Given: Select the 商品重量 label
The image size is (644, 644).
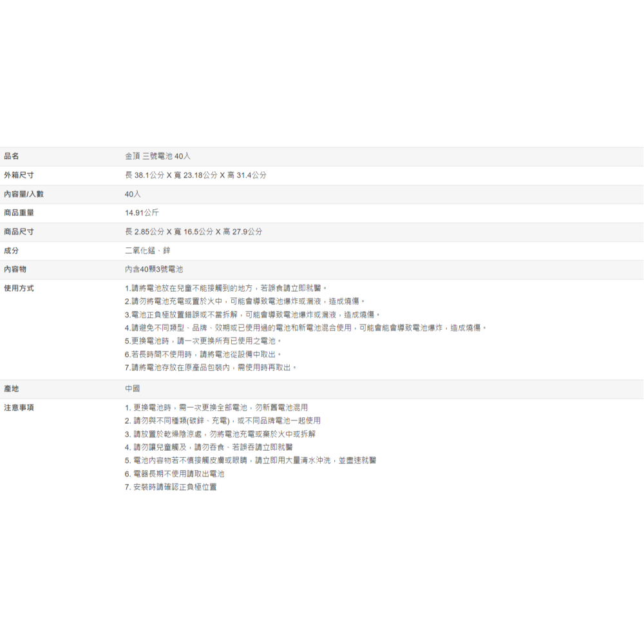Looking at the screenshot, I should click(x=19, y=213).
